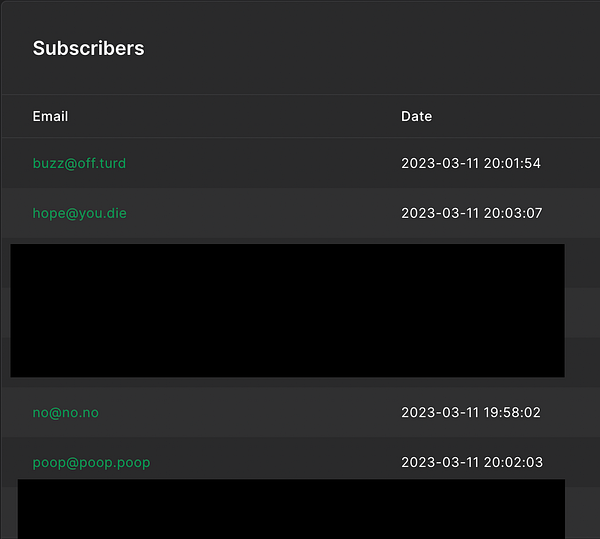600x539 pixels.
Task: Open the poop@poop.poop subscriber link
Action: [91, 462]
